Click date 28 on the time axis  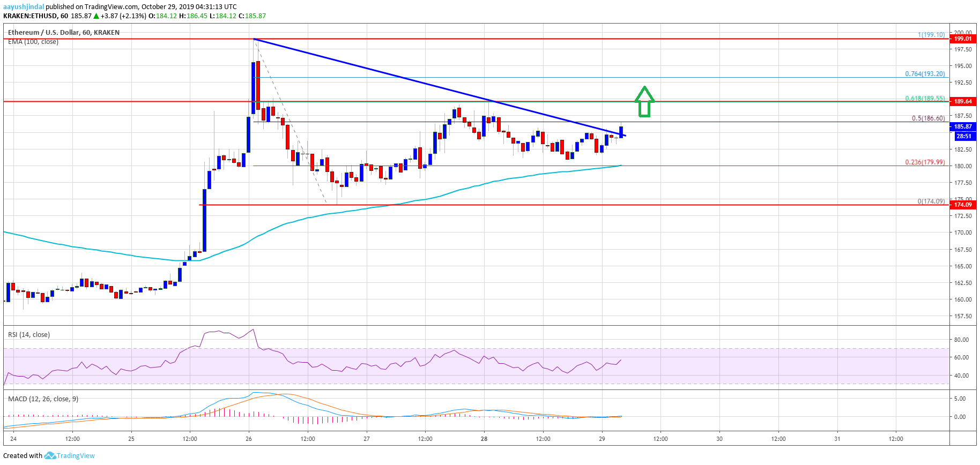pyautogui.click(x=484, y=439)
